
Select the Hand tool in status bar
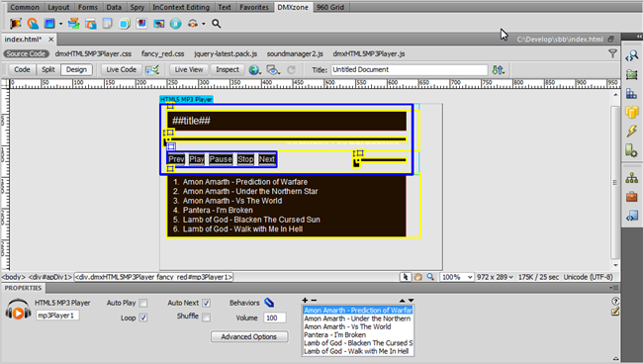pos(417,277)
